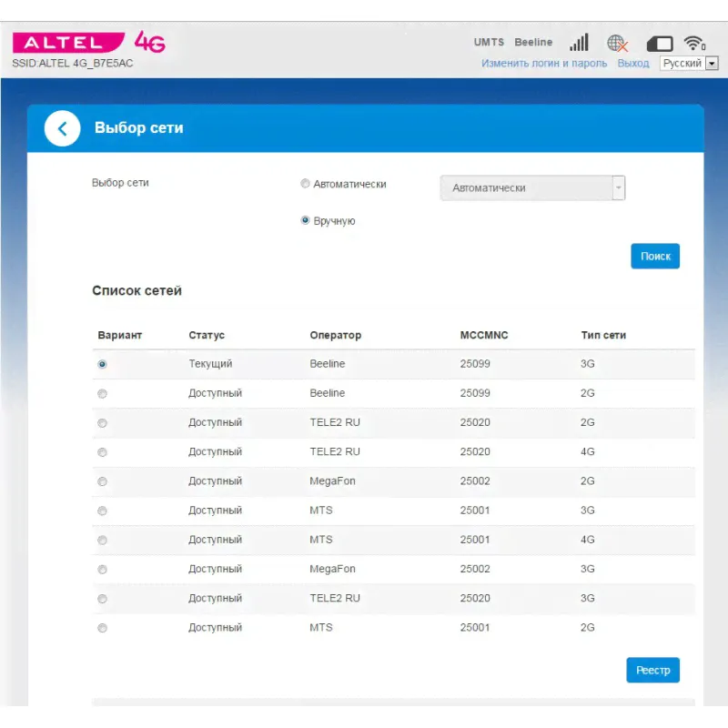Click the Wi-Fi clients icon
This screenshot has height=728, width=728.
coord(695,44)
